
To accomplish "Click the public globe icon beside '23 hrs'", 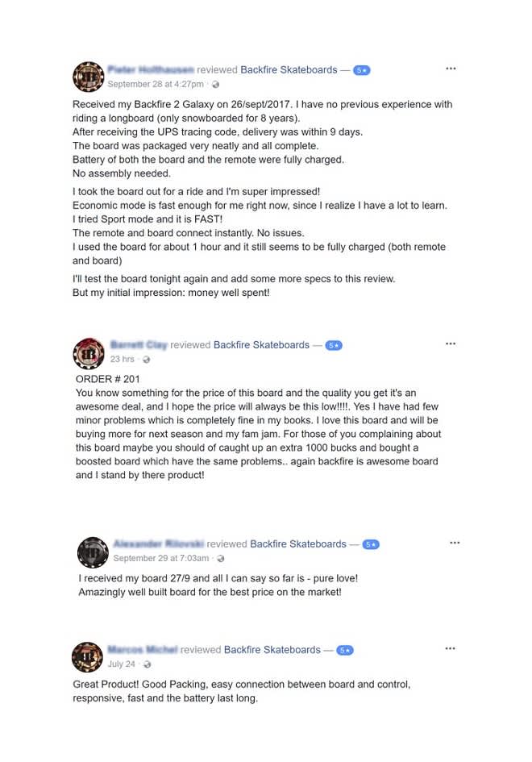I will [x=146, y=359].
